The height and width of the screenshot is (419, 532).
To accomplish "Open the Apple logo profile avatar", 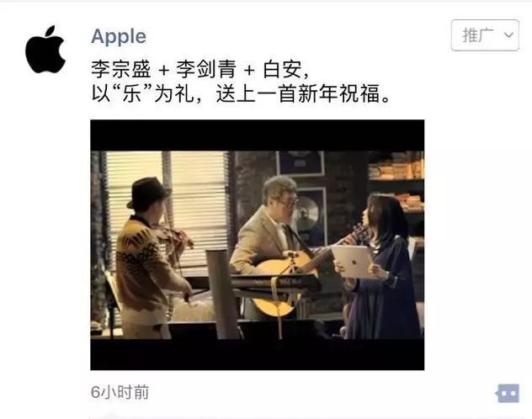I will pyautogui.click(x=45, y=49).
